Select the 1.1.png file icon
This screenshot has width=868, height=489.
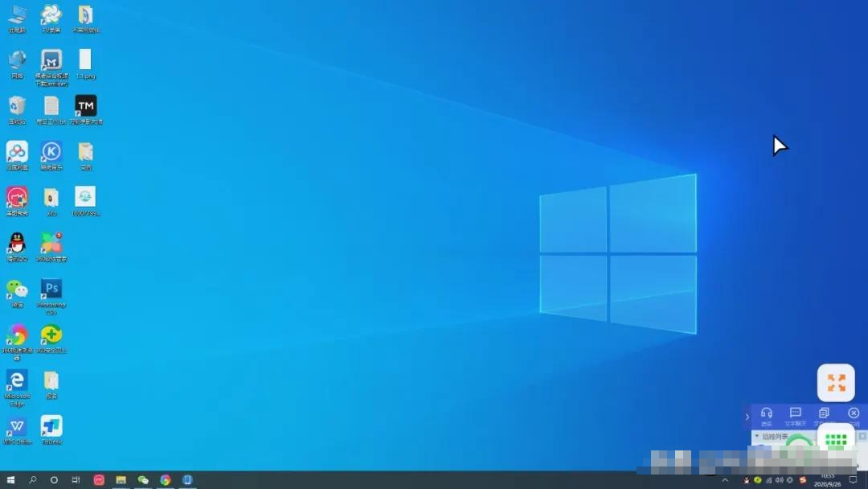86,64
